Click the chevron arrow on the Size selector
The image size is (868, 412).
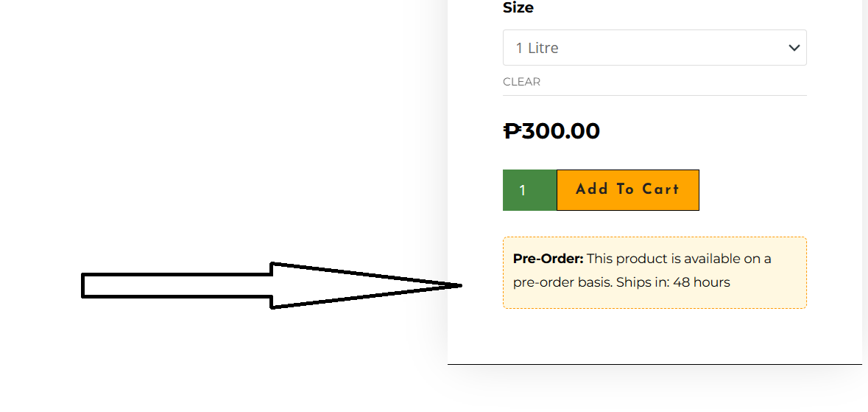pos(794,48)
